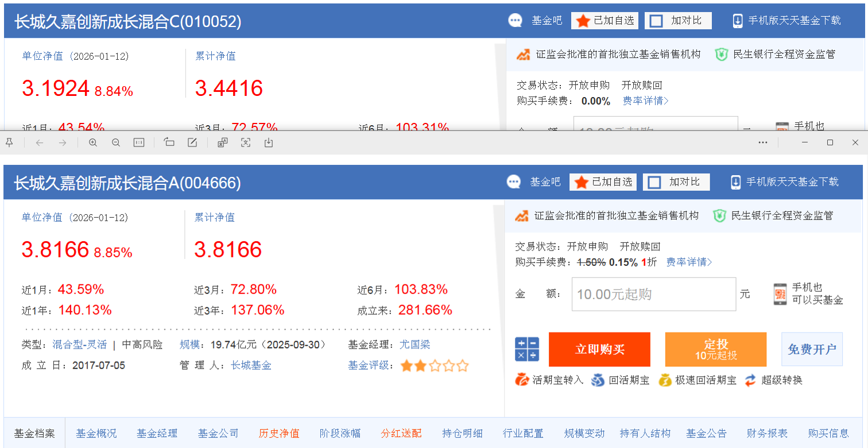Screen dimensions: 868x448
Task: Click the 金额 amount input field
Action: [x=654, y=295]
